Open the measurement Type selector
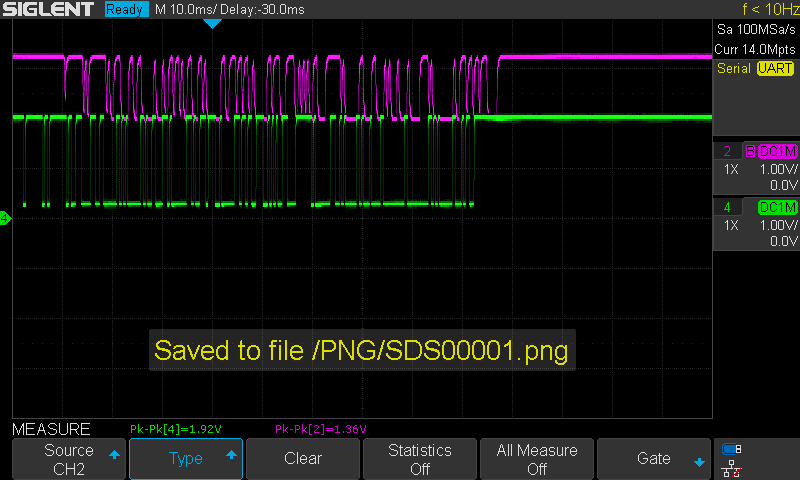 coord(186,459)
